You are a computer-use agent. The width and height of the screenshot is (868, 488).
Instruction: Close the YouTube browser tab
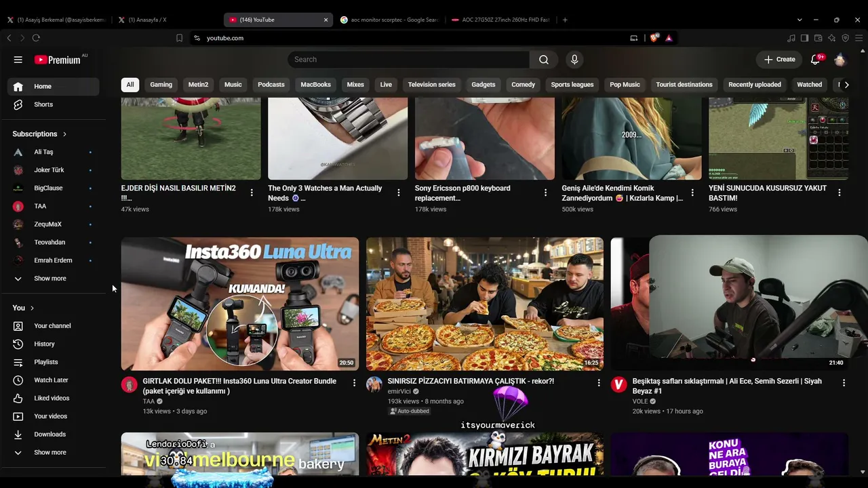[x=325, y=20]
